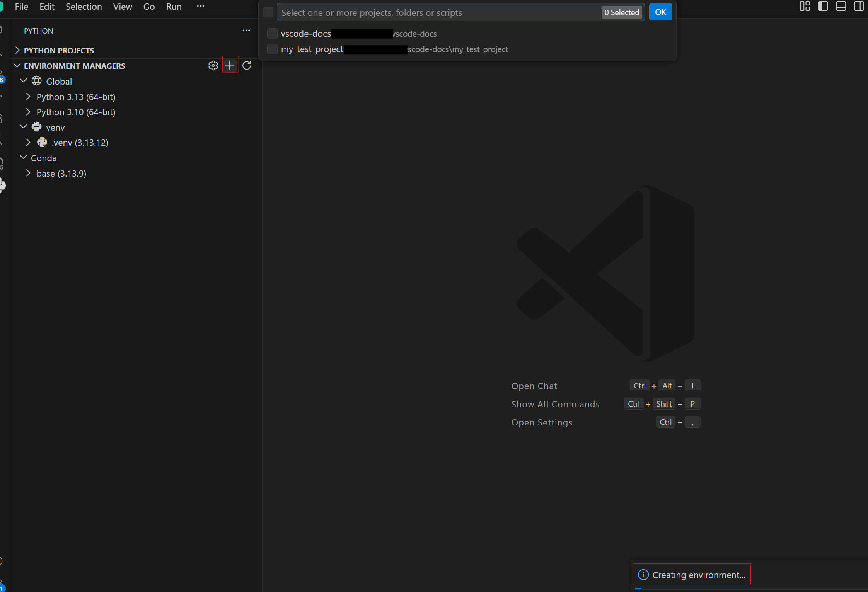Check the vscode-docs project checkbox
The width and height of the screenshot is (868, 592).
pos(272,34)
